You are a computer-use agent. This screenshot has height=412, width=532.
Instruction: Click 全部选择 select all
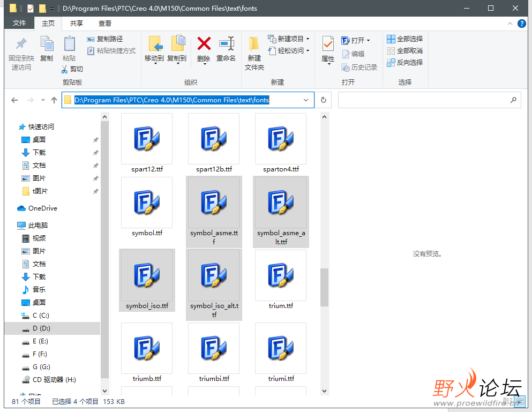[405, 39]
